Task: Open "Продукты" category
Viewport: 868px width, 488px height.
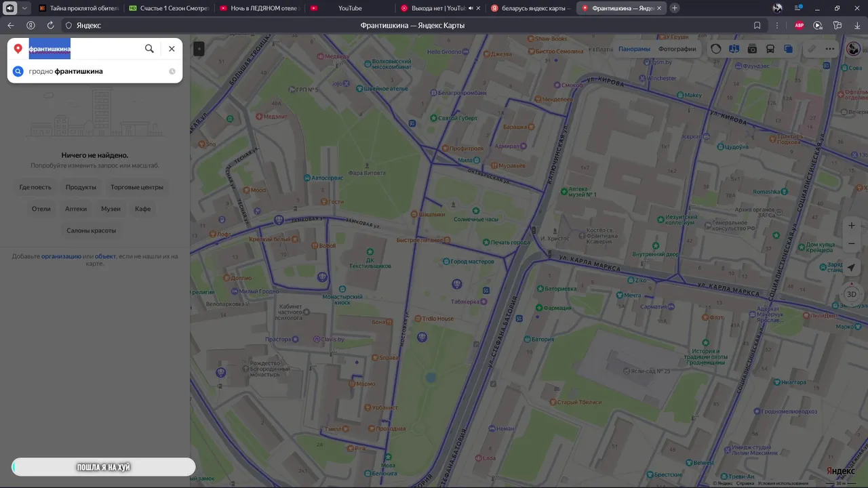Action: [x=81, y=187]
